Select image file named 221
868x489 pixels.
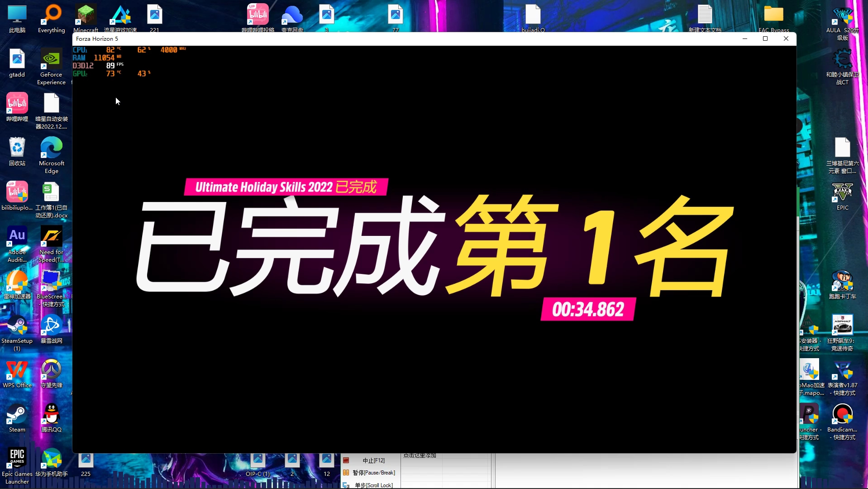pyautogui.click(x=154, y=18)
